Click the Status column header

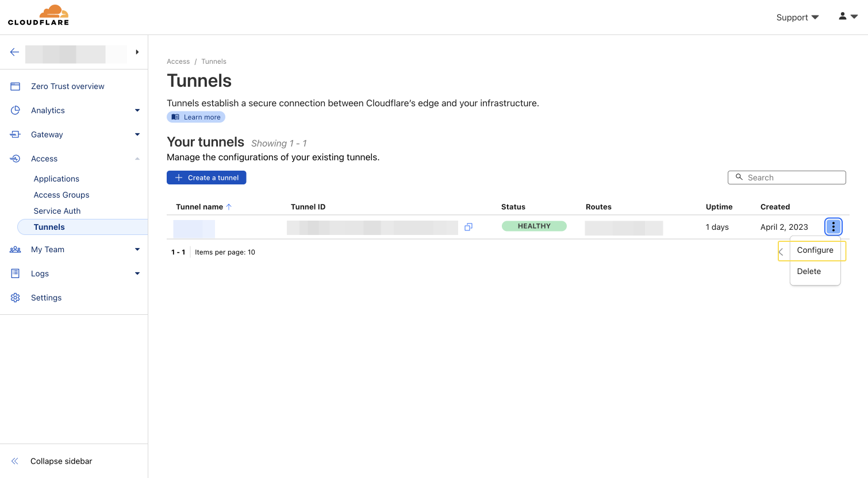pos(513,207)
